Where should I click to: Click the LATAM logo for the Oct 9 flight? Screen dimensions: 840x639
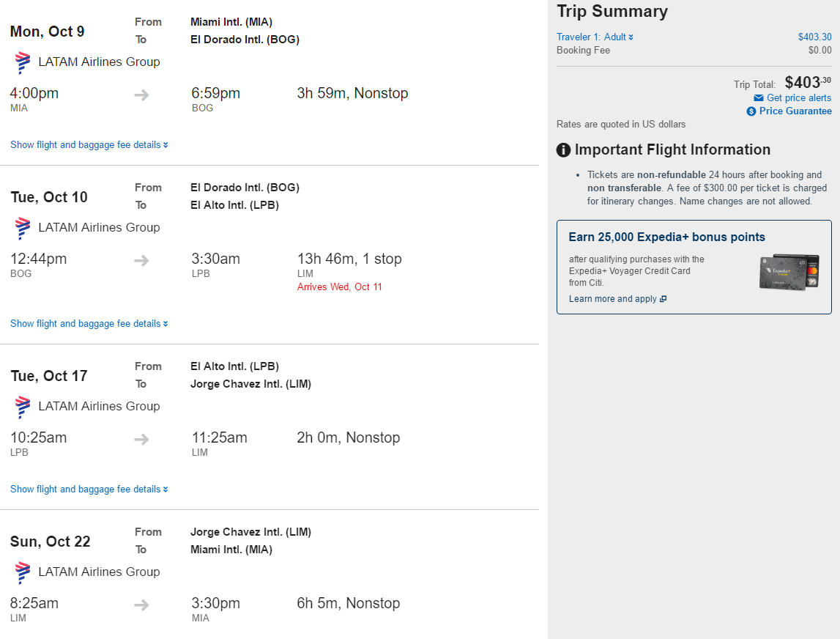pyautogui.click(x=23, y=62)
